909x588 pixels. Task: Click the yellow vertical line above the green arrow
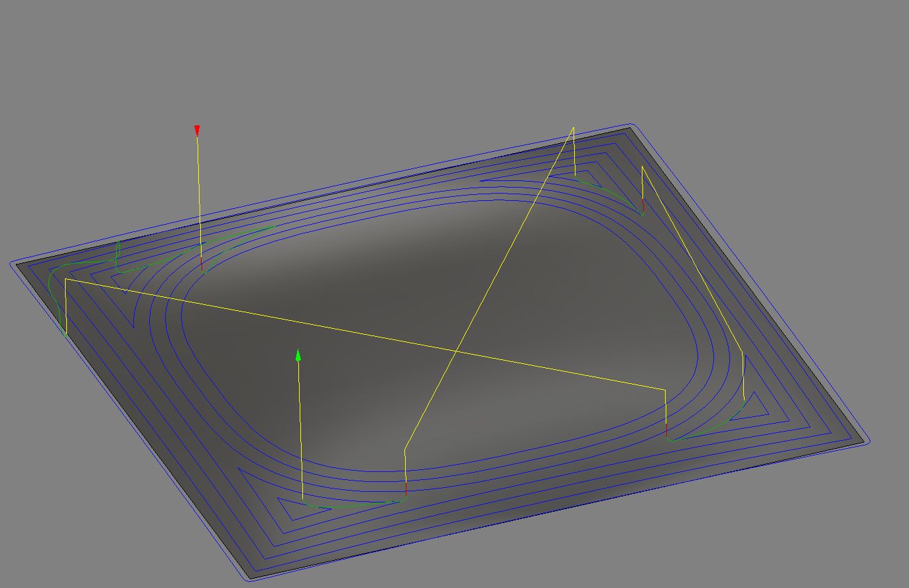[300, 431]
